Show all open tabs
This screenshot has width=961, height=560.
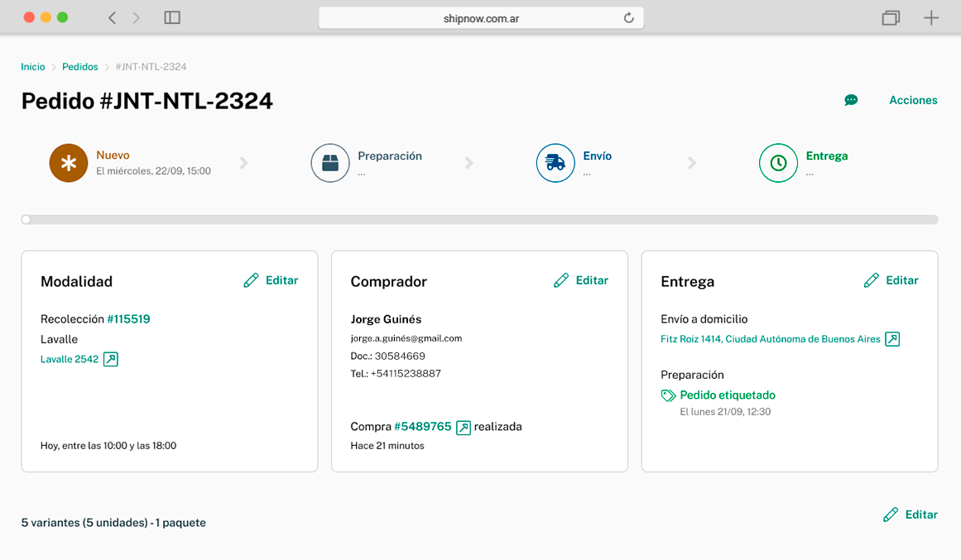click(891, 17)
